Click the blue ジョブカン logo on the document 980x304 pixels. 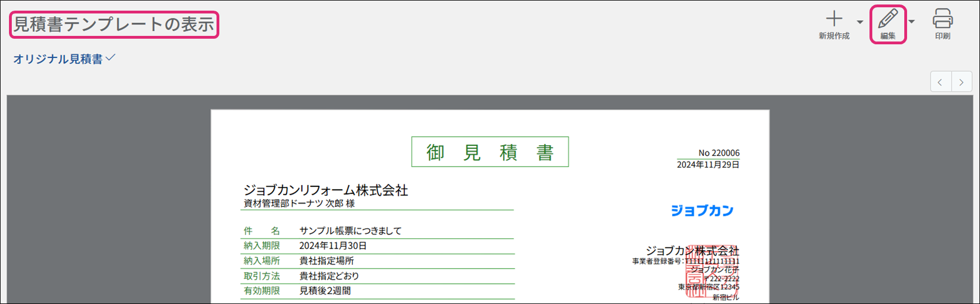click(x=702, y=210)
